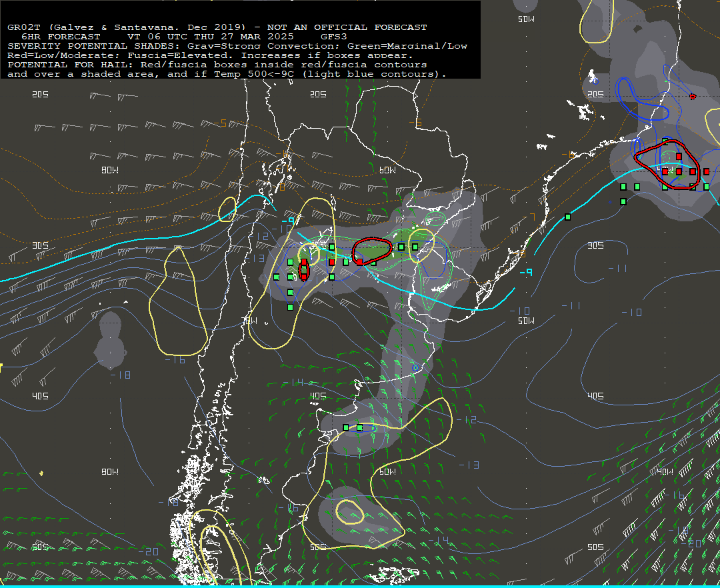Click the "6HR FORECAST" text

tap(61, 37)
